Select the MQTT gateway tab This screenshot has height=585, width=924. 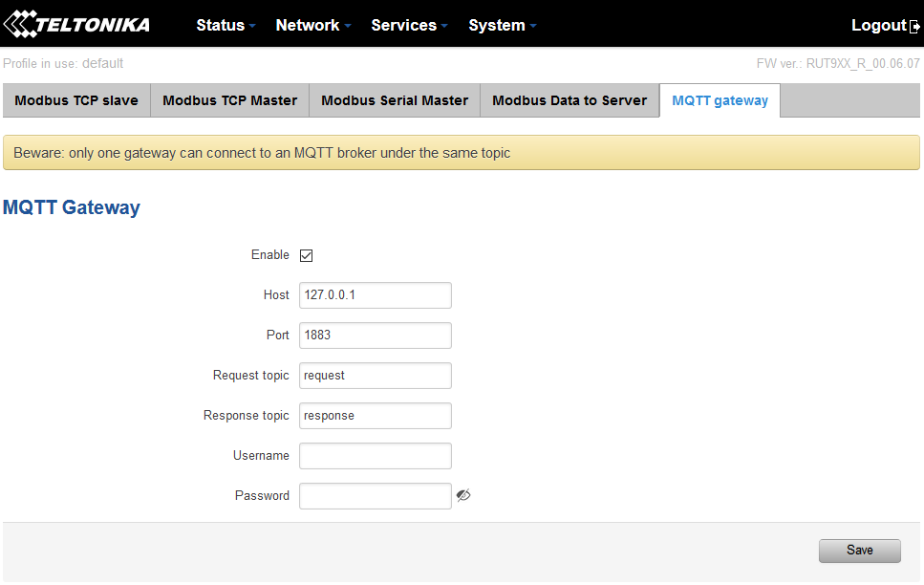720,100
